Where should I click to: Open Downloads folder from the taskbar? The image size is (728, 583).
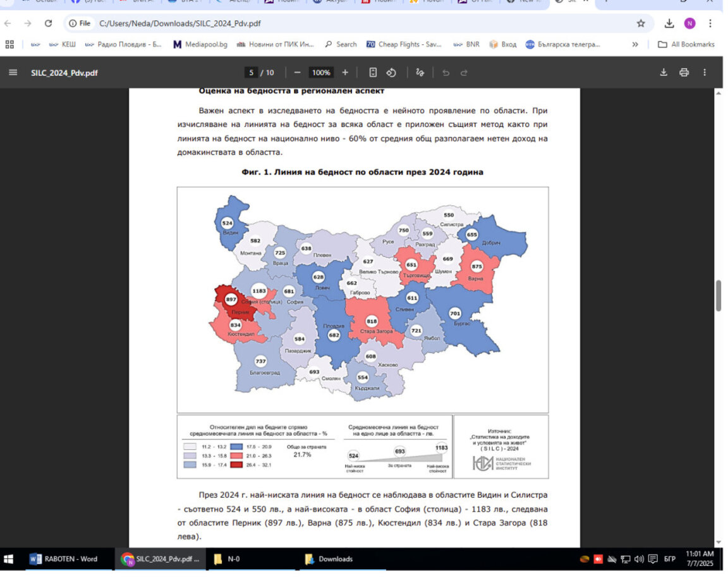click(329, 559)
